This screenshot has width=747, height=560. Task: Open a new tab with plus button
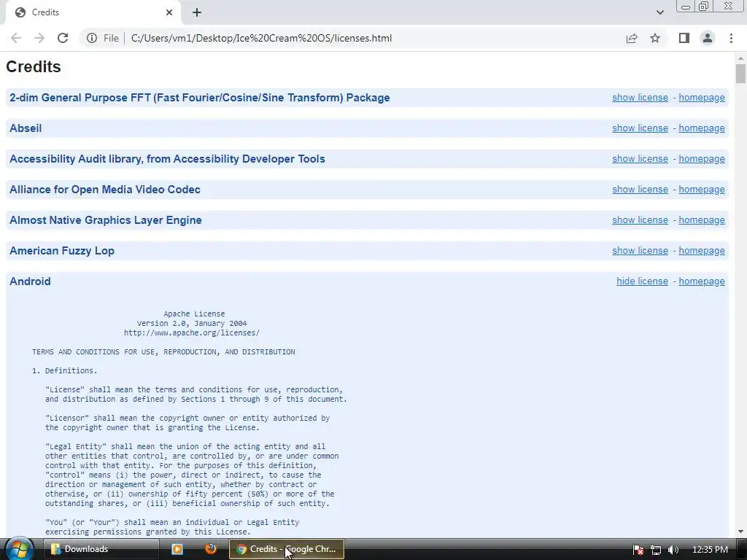click(x=197, y=12)
